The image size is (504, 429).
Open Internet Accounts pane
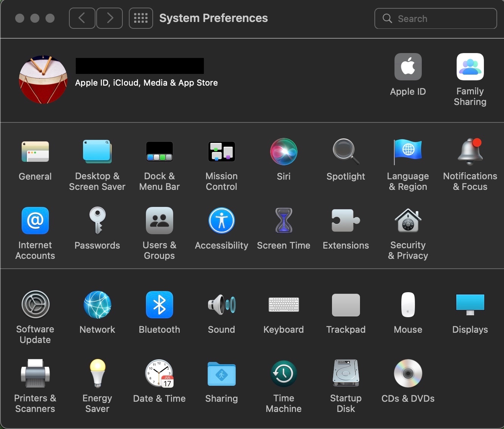(x=35, y=221)
